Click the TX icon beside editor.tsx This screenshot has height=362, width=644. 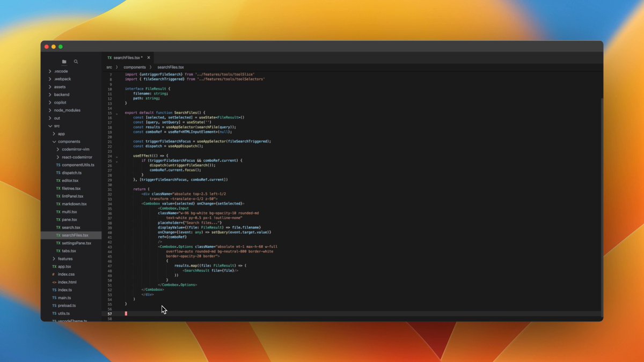[x=58, y=181]
